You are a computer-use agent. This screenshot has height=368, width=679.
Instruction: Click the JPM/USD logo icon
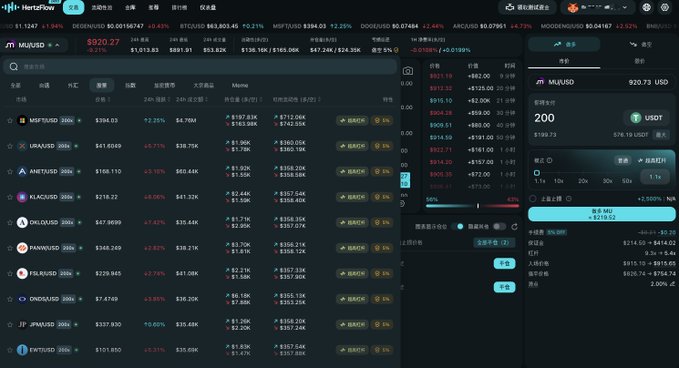(22, 324)
